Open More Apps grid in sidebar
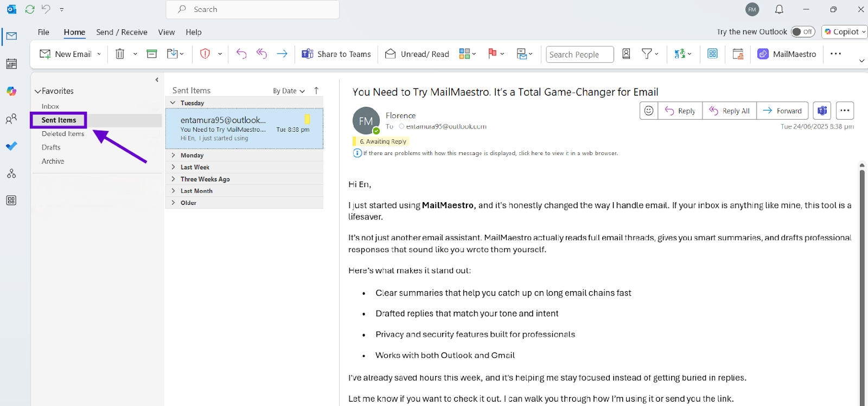This screenshot has height=406, width=868. 11,201
